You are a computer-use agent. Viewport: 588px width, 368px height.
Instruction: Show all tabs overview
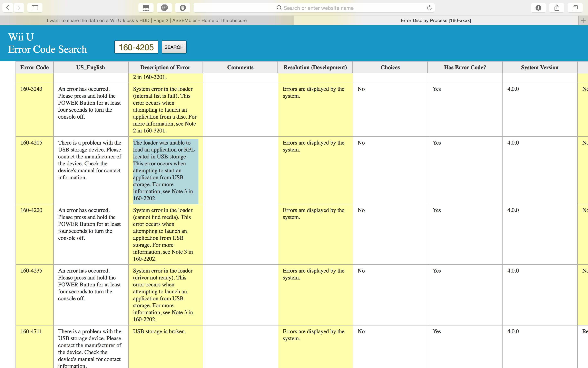pyautogui.click(x=575, y=8)
